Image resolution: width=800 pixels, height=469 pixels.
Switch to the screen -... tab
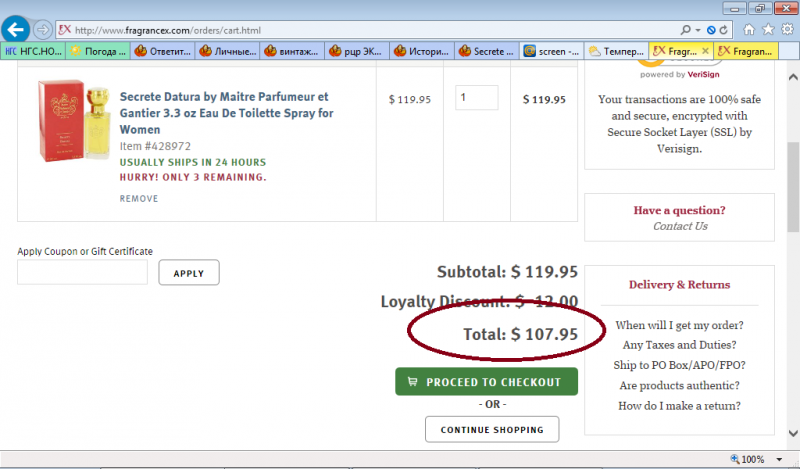click(552, 51)
